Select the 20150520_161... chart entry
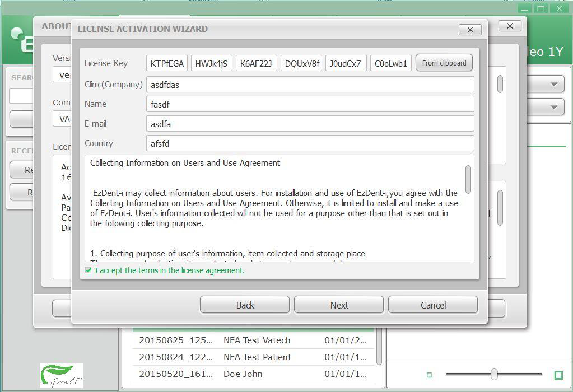The height and width of the screenshot is (392, 573). [x=176, y=374]
